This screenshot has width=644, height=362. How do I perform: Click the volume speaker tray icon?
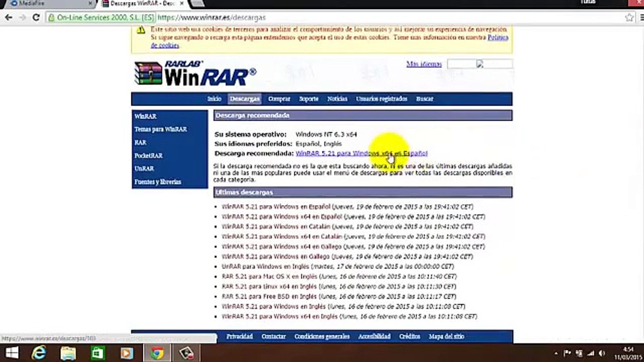pos(602,353)
